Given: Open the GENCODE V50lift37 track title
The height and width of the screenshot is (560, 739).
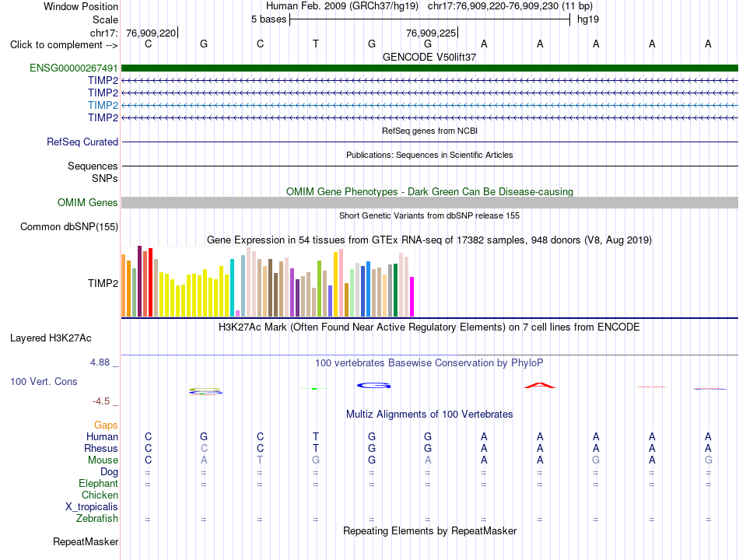Looking at the screenshot, I should pyautogui.click(x=429, y=57).
